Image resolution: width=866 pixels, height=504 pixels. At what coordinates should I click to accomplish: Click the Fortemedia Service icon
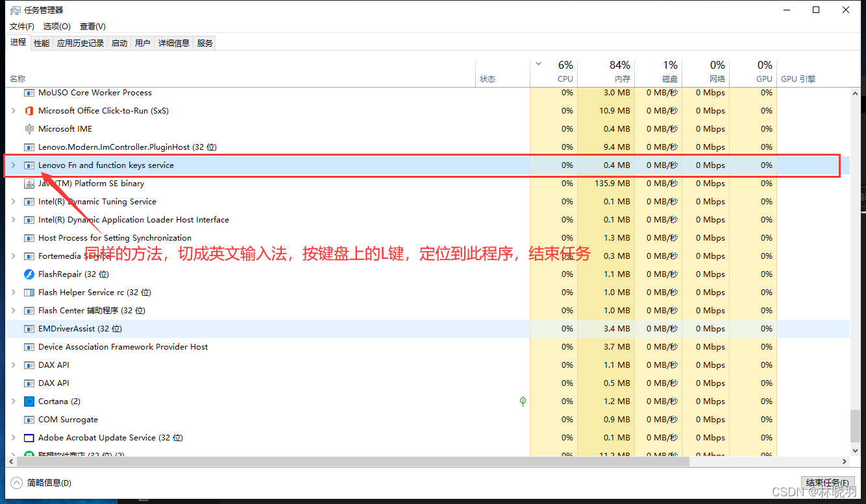point(29,256)
